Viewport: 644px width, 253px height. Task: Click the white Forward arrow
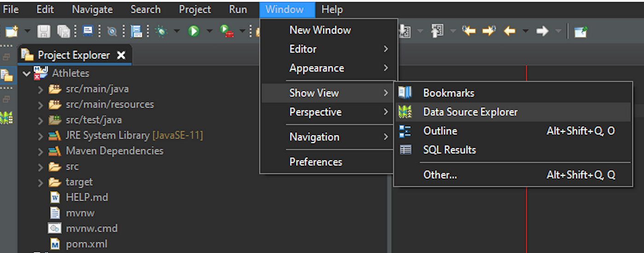coord(542,31)
